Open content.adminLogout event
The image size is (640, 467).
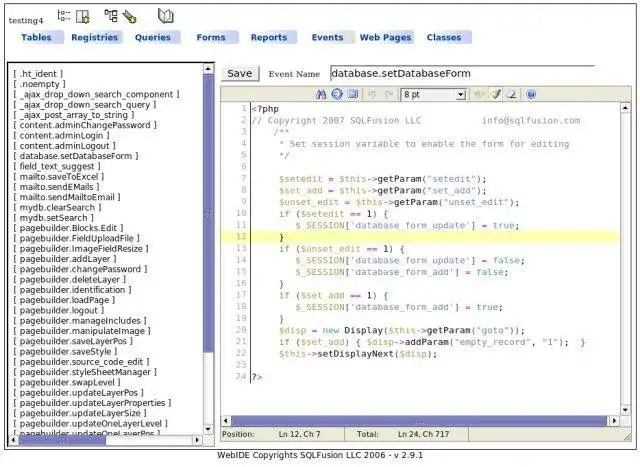pyautogui.click(x=64, y=146)
